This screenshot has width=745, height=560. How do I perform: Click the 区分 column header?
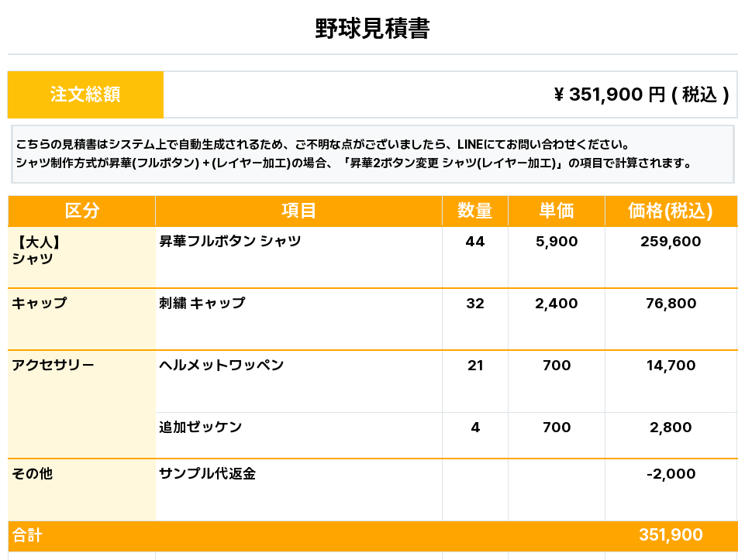[81, 211]
